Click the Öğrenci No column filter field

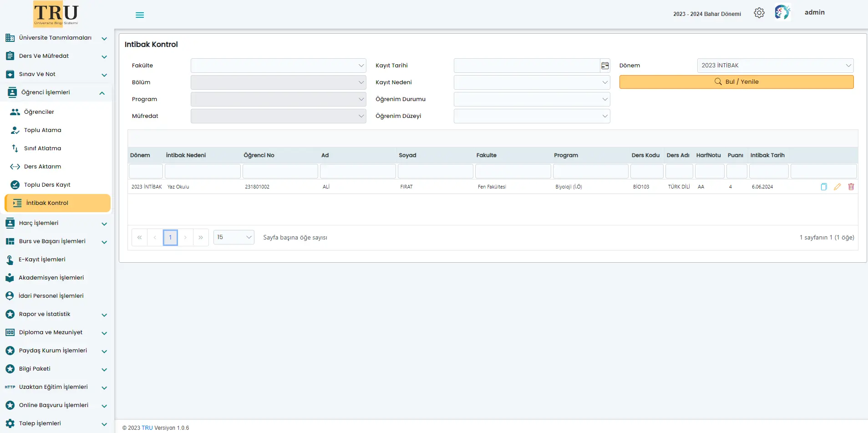(280, 172)
